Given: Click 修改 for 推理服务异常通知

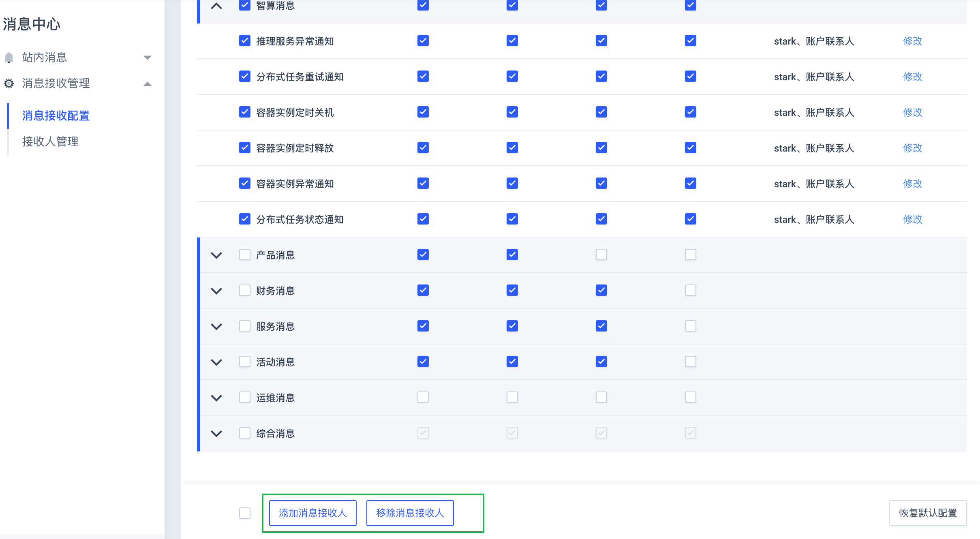Looking at the screenshot, I should pyautogui.click(x=913, y=41).
